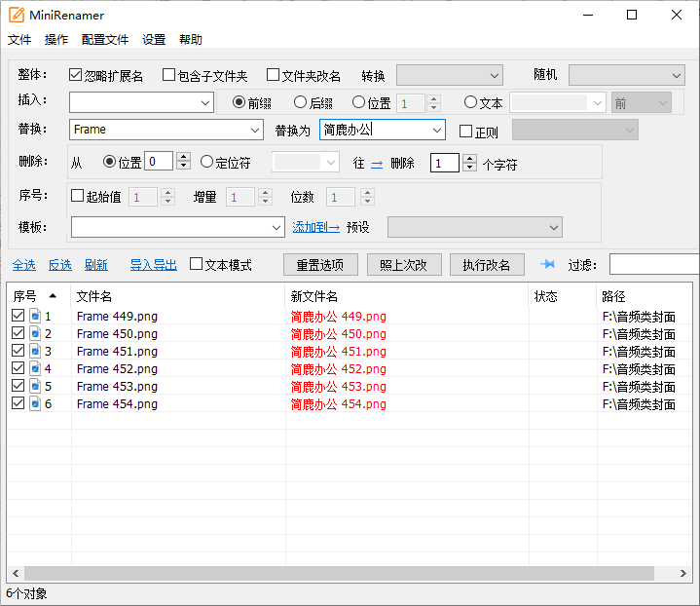The height and width of the screenshot is (606, 700).
Task: Click the 导入导出 link
Action: pyautogui.click(x=154, y=264)
